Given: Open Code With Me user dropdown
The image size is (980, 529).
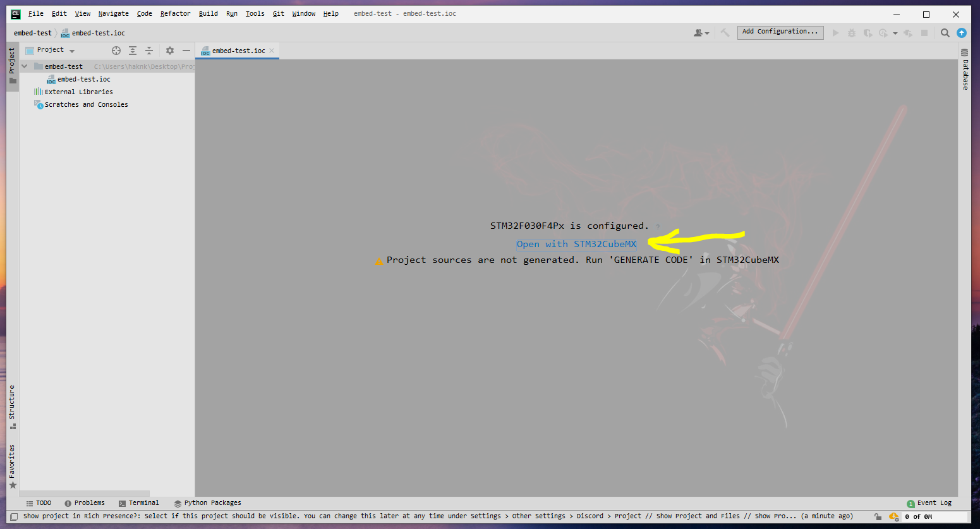Looking at the screenshot, I should (701, 33).
